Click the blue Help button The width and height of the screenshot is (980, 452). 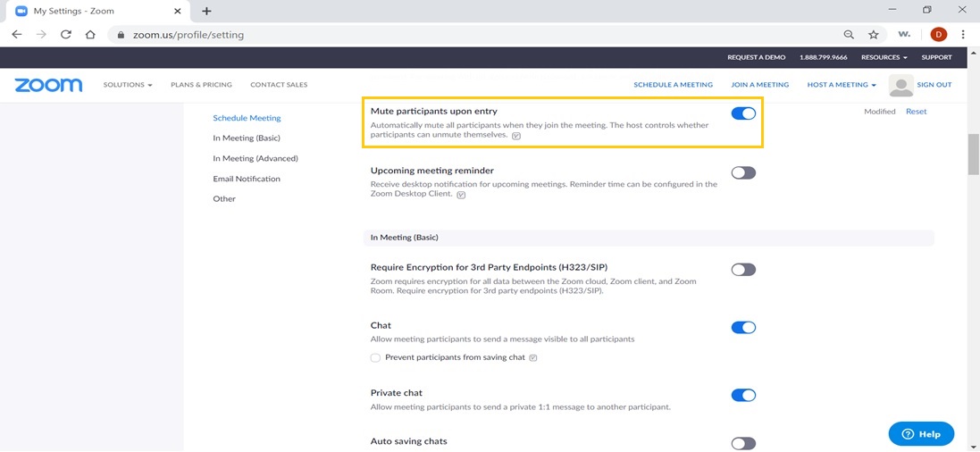[x=921, y=434]
